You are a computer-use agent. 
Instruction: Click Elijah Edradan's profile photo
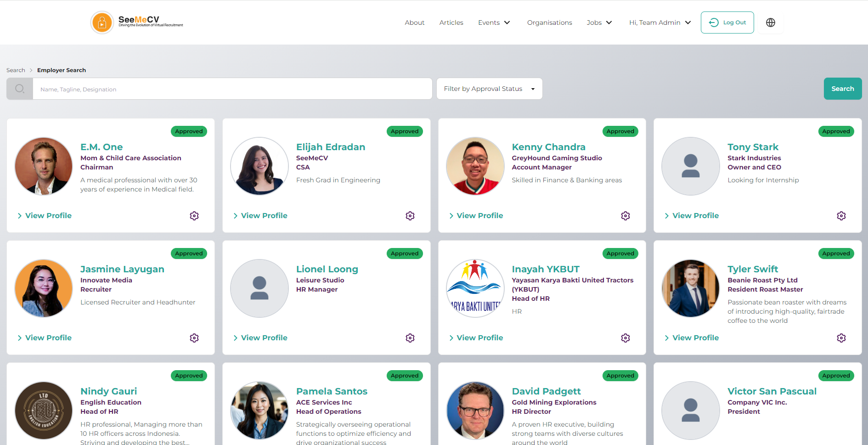259,166
